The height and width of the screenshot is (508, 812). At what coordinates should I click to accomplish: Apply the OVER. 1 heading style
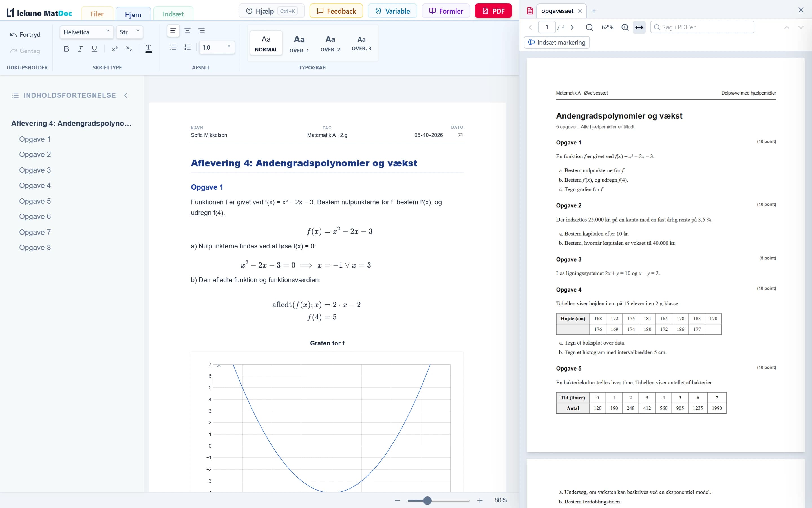point(299,43)
